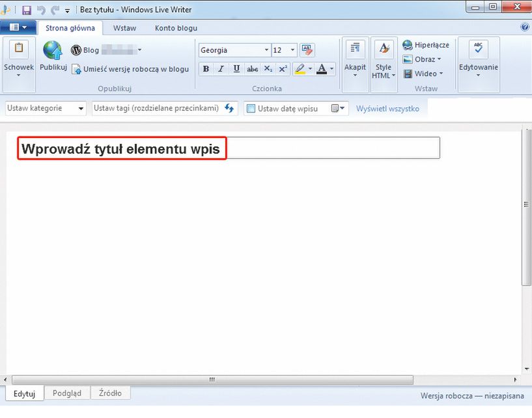
Task: Open the post date calendar picker
Action: (x=337, y=109)
